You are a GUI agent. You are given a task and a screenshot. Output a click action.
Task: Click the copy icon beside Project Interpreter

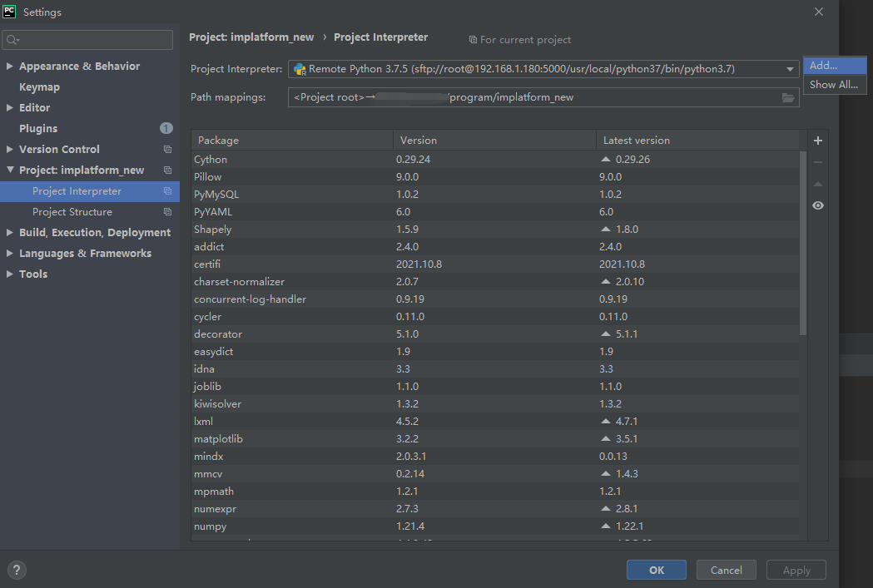tap(167, 190)
